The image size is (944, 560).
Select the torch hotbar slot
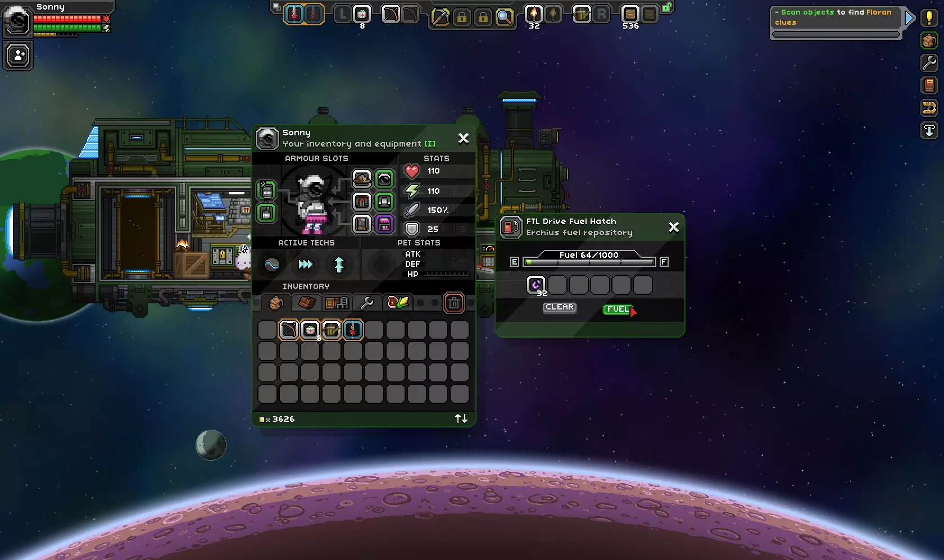533,14
